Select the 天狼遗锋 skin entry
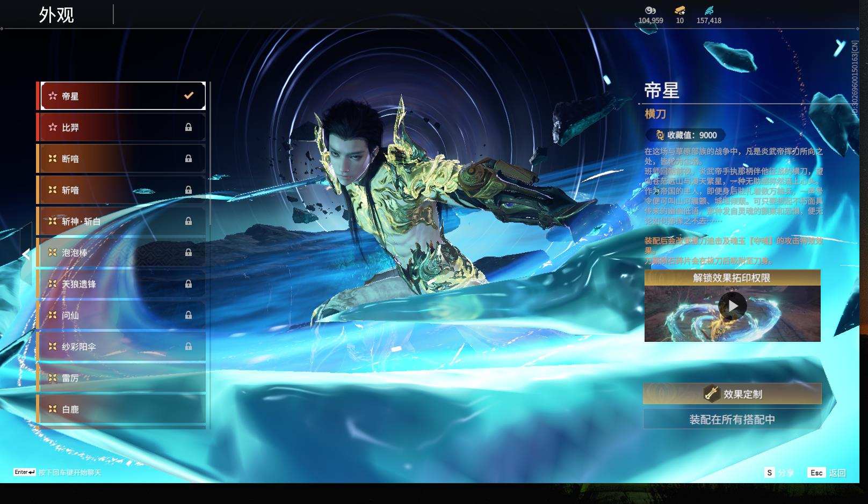Image resolution: width=868 pixels, height=504 pixels. pyautogui.click(x=123, y=284)
